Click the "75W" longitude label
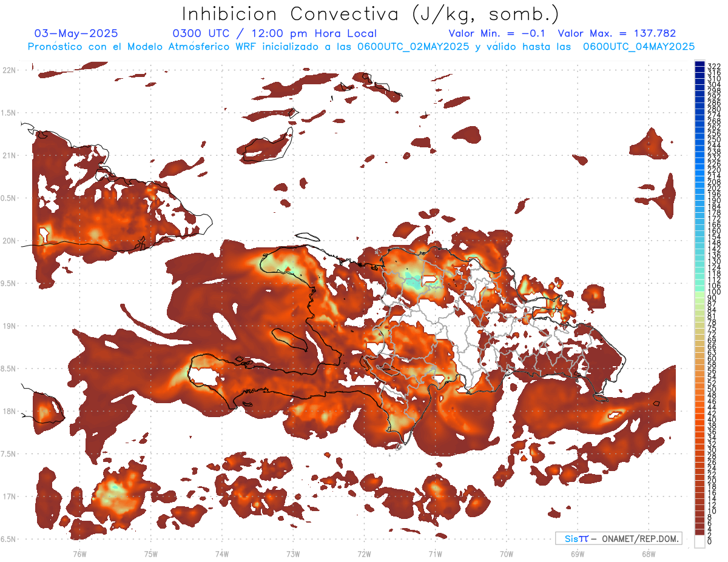The width and height of the screenshot is (728, 562). click(150, 554)
